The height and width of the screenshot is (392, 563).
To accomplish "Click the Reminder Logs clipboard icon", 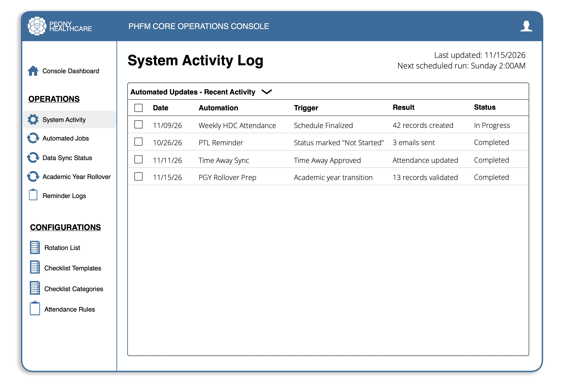I will click(33, 195).
